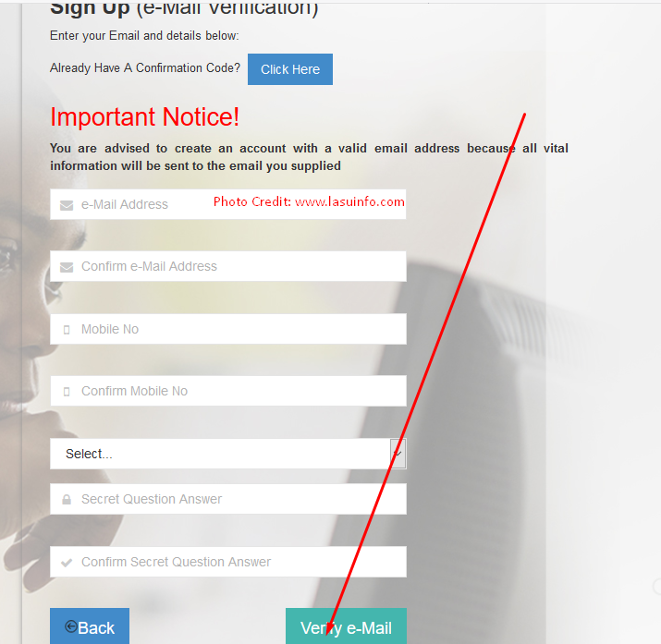Click the Click Here confirmation code button
The height and width of the screenshot is (644, 661).
coord(290,69)
